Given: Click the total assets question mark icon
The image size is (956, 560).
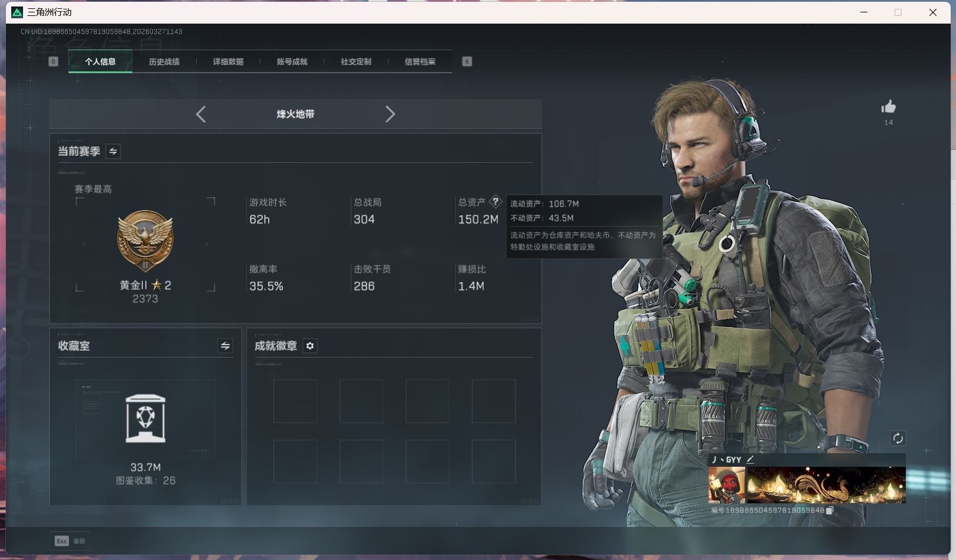Looking at the screenshot, I should 495,202.
